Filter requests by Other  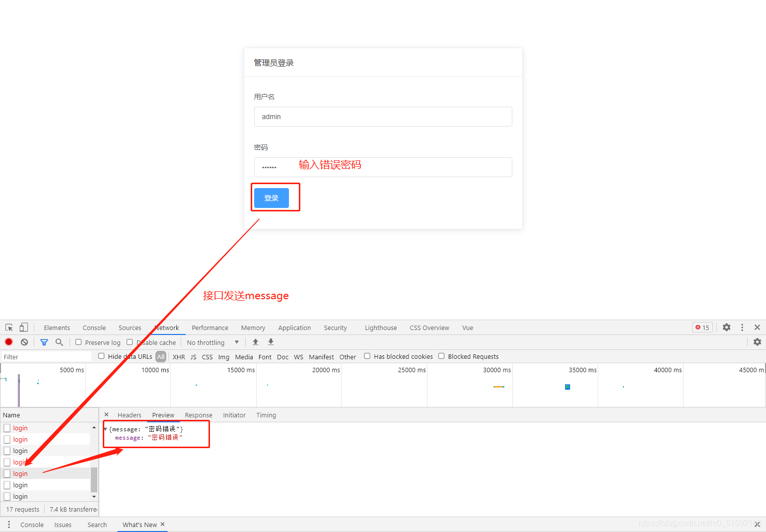[x=348, y=357]
